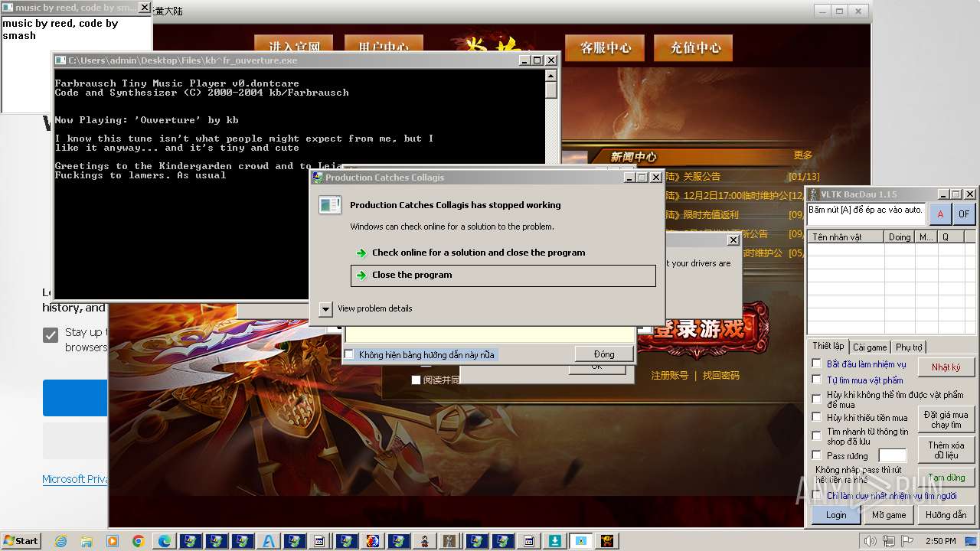Click the Doing column header

click(x=900, y=237)
